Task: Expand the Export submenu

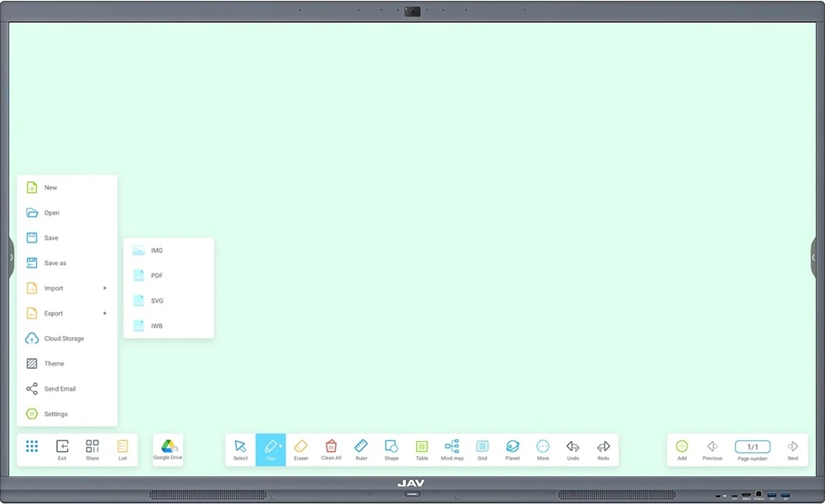Action: pos(67,313)
